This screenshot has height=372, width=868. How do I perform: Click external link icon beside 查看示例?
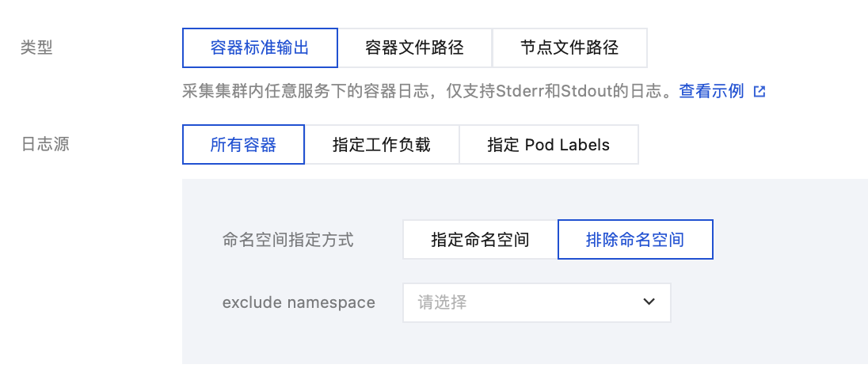coord(759,91)
